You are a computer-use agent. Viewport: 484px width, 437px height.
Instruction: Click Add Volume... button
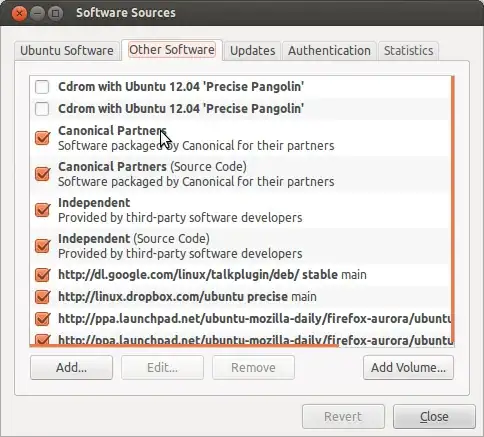(408, 367)
